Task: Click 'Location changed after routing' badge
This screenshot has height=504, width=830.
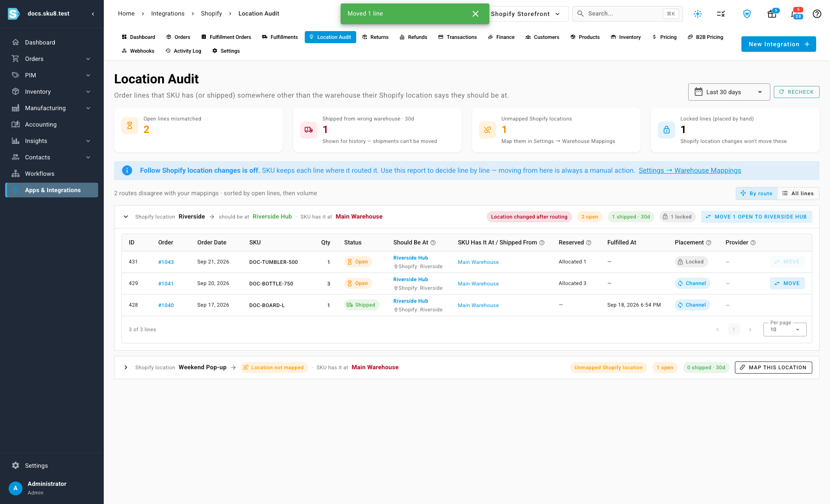Action: click(x=529, y=217)
